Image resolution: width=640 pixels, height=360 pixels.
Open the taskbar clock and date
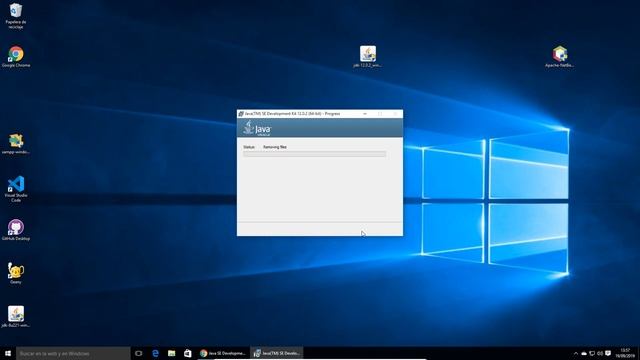[625, 353]
